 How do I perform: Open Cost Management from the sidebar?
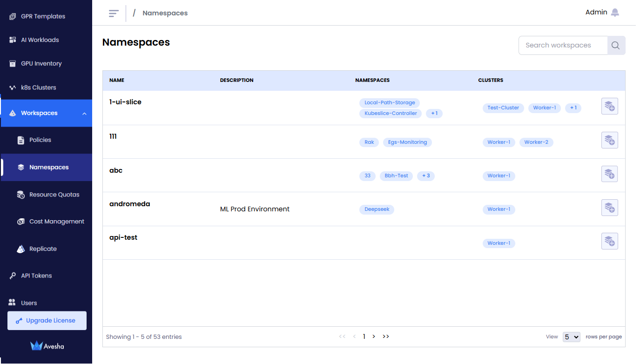(56, 222)
